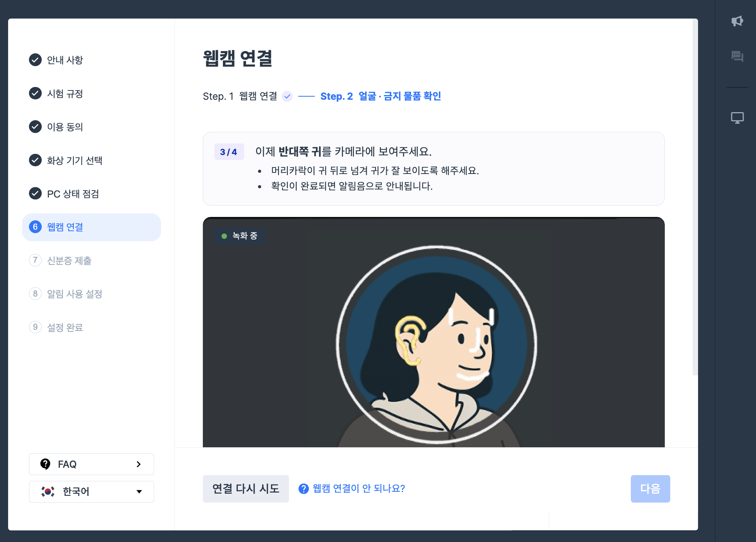Image resolution: width=756 pixels, height=542 pixels.
Task: Click the Step 1 completed checkmark icon
Action: [287, 96]
